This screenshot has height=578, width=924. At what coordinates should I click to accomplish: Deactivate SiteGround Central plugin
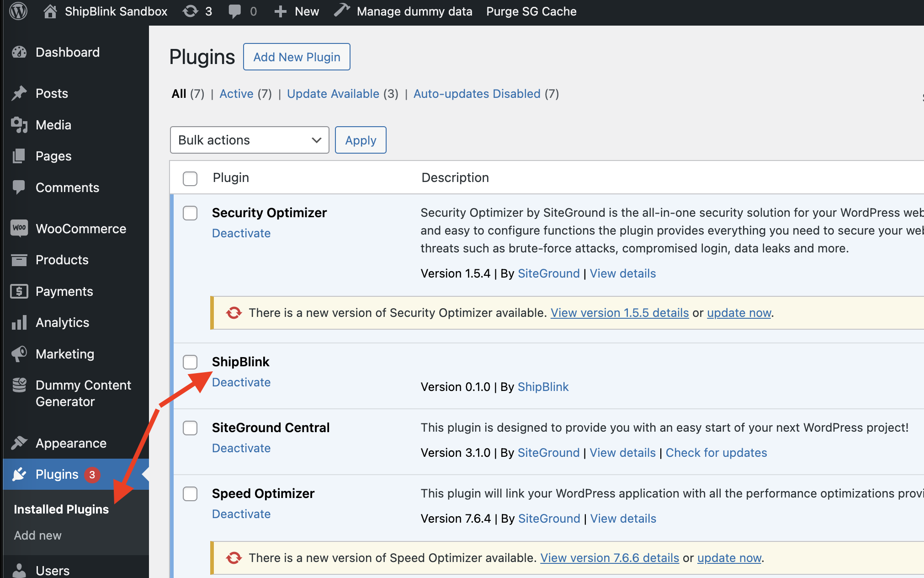[x=241, y=448]
